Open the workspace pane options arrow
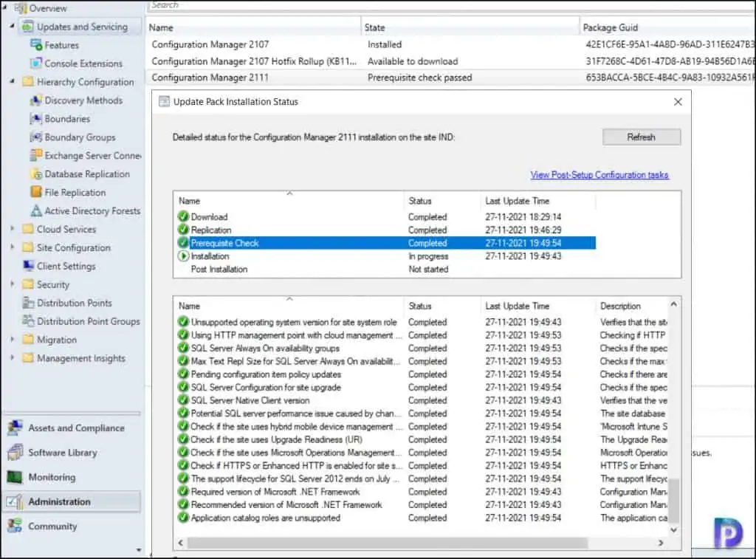Viewport: 756px width, 559px height. (139, 550)
